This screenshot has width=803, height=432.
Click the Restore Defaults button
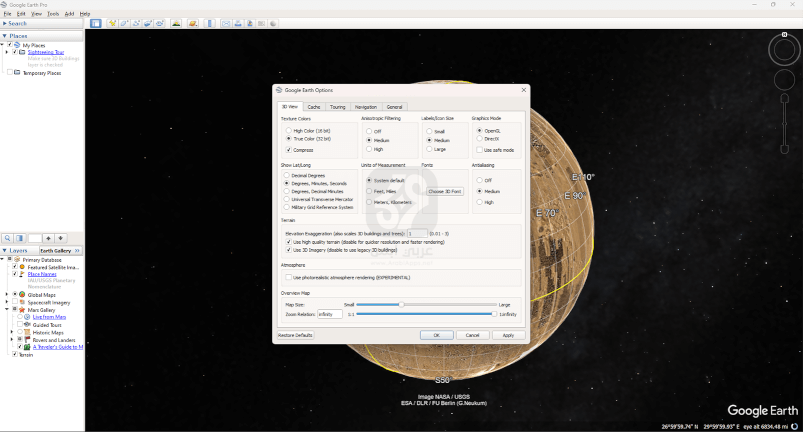(295, 335)
